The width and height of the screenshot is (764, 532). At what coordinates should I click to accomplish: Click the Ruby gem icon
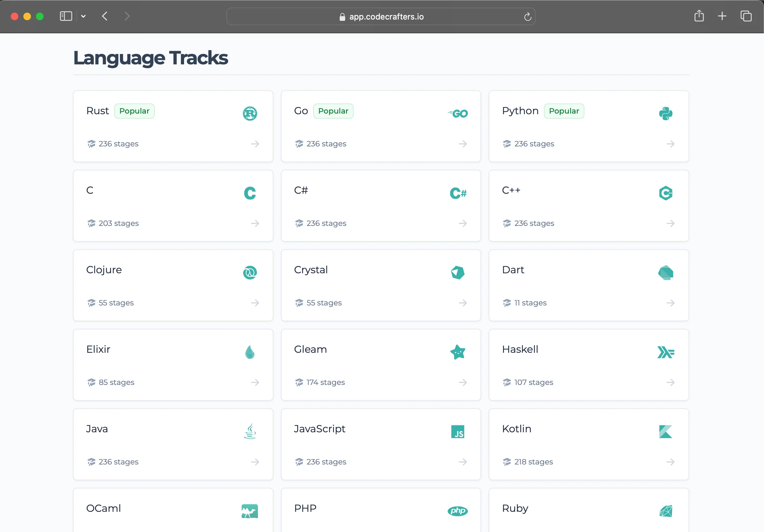666,511
